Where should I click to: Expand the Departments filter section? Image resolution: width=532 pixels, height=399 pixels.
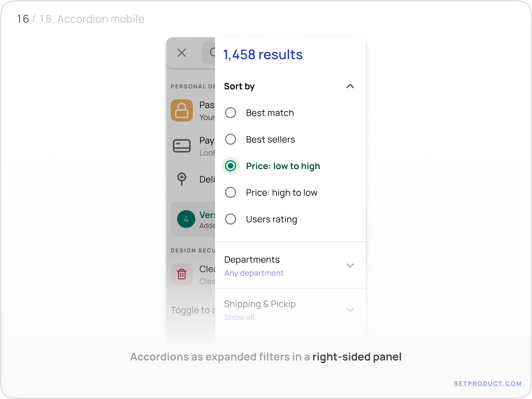point(350,265)
